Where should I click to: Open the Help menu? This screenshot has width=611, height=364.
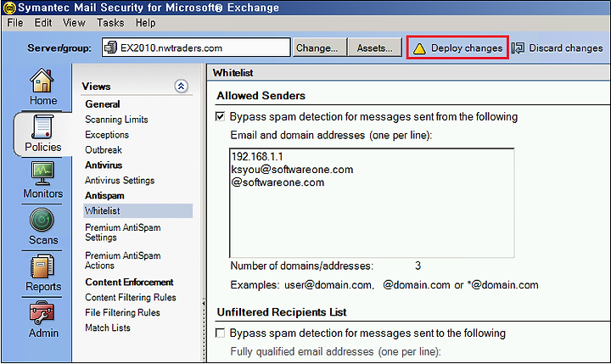pos(145,23)
